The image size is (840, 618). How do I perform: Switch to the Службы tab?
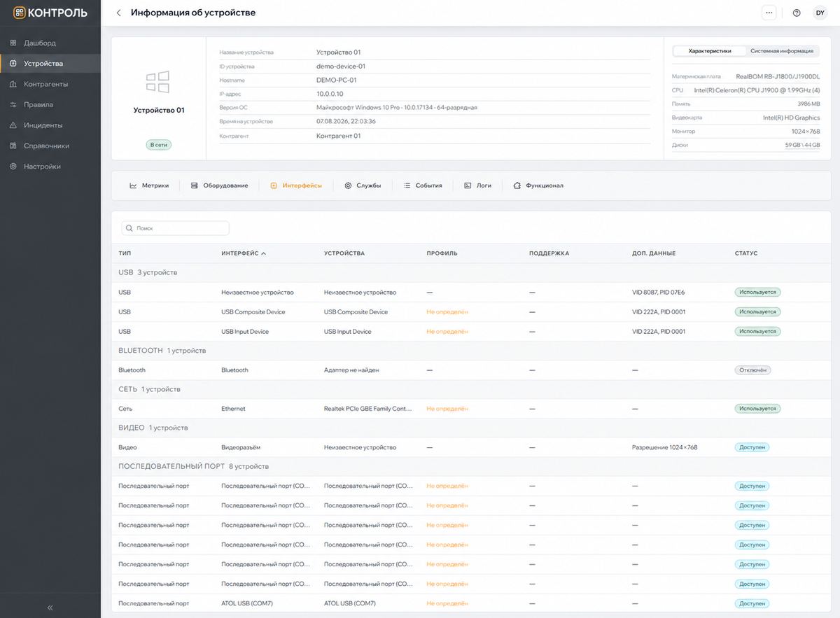pos(363,185)
